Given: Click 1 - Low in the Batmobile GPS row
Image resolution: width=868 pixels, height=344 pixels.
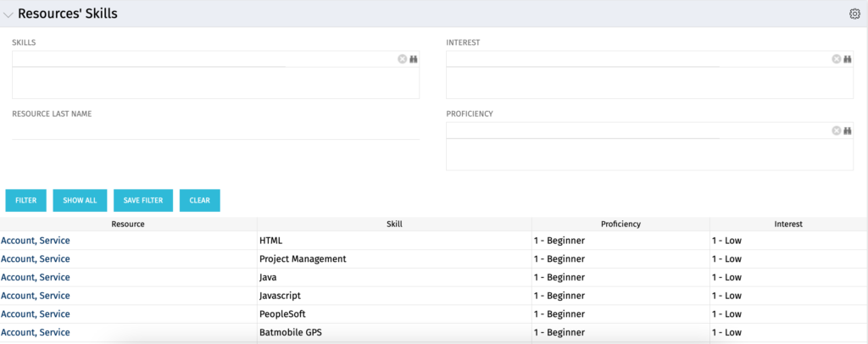Looking at the screenshot, I should (x=726, y=332).
